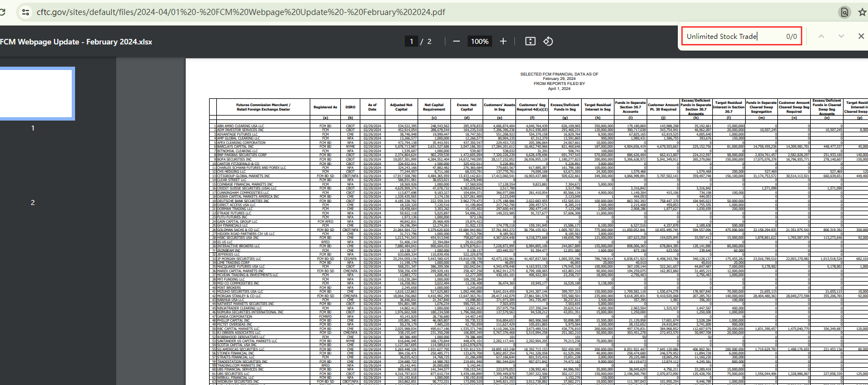Select page 2 label in thumbnail sidebar

(33, 203)
